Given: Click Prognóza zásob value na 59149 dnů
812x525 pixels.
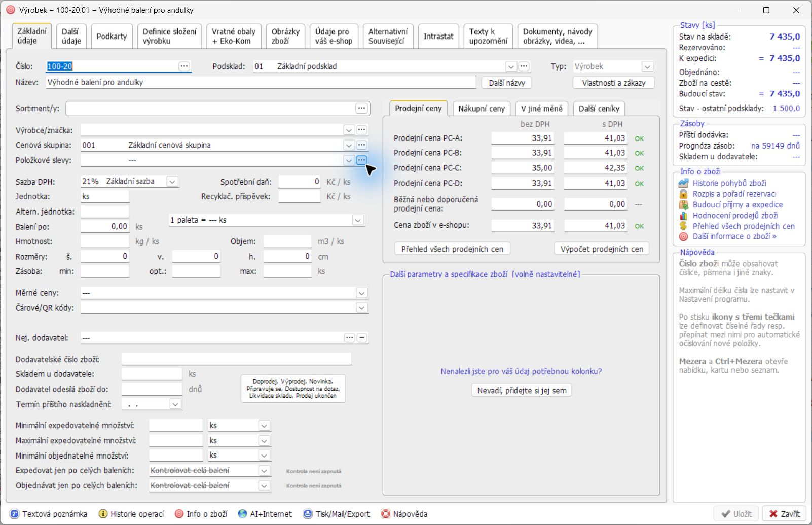Looking at the screenshot, I should click(x=776, y=146).
